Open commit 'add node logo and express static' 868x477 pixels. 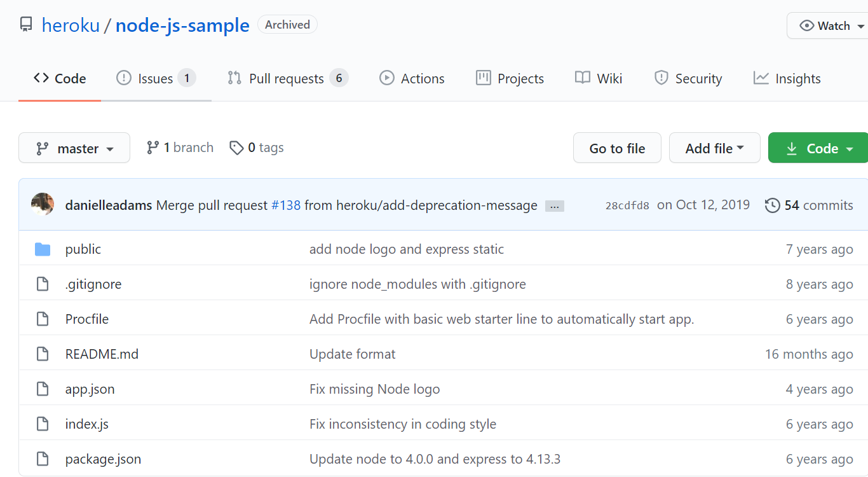[x=407, y=249]
